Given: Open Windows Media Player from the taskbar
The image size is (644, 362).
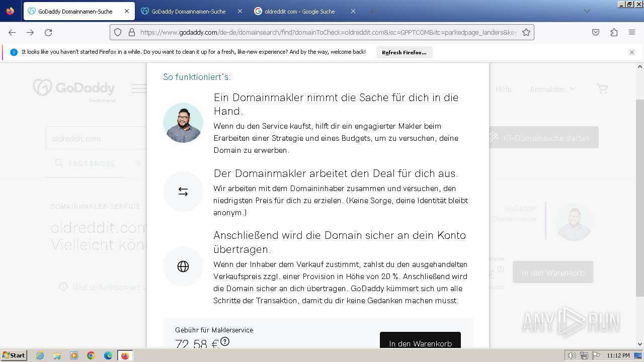Looking at the screenshot, I should coord(74,355).
